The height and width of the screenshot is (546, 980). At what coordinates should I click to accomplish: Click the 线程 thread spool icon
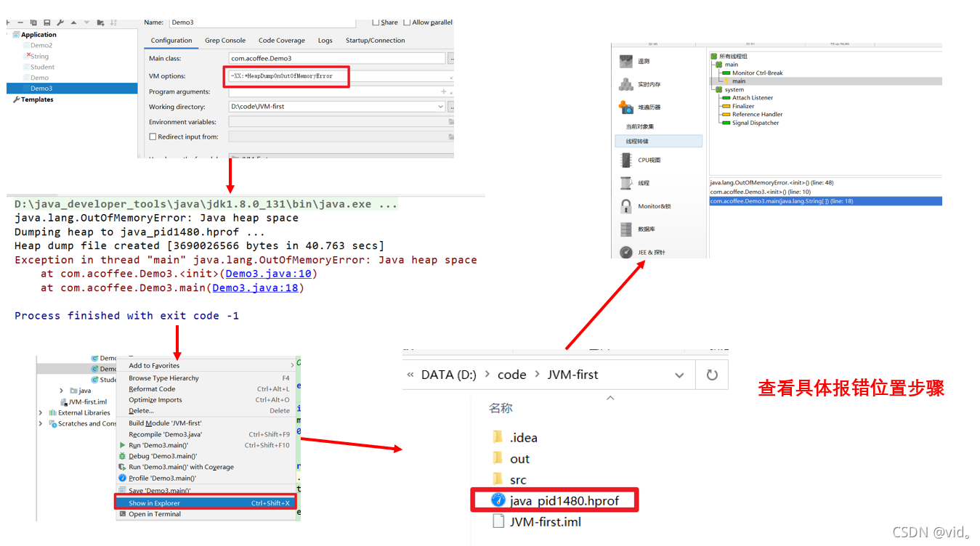pyautogui.click(x=626, y=183)
